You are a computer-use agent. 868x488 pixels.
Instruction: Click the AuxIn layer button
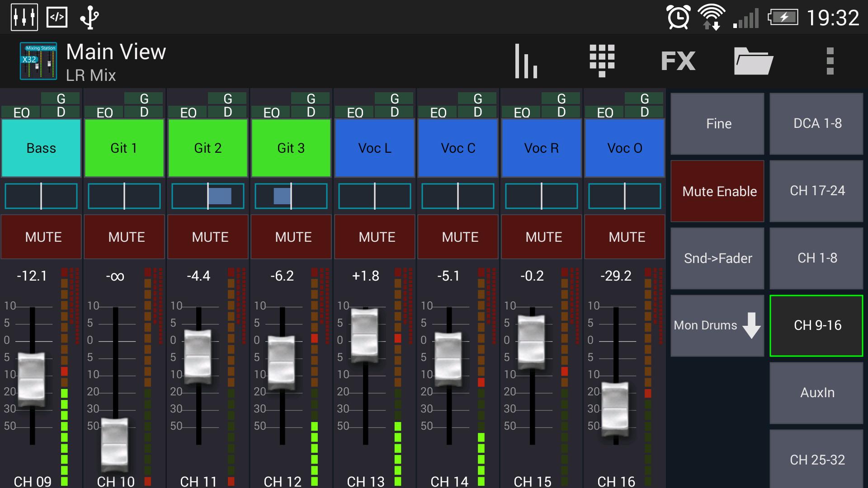(816, 392)
